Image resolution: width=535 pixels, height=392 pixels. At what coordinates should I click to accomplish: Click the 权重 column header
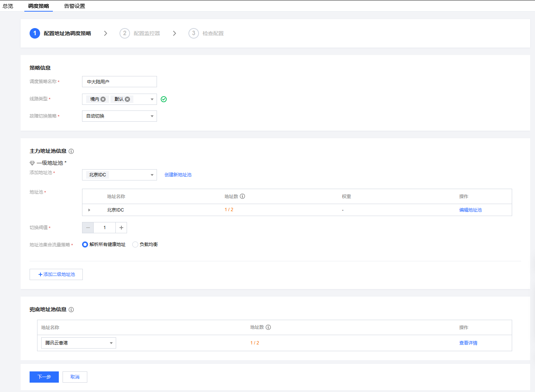347,197
